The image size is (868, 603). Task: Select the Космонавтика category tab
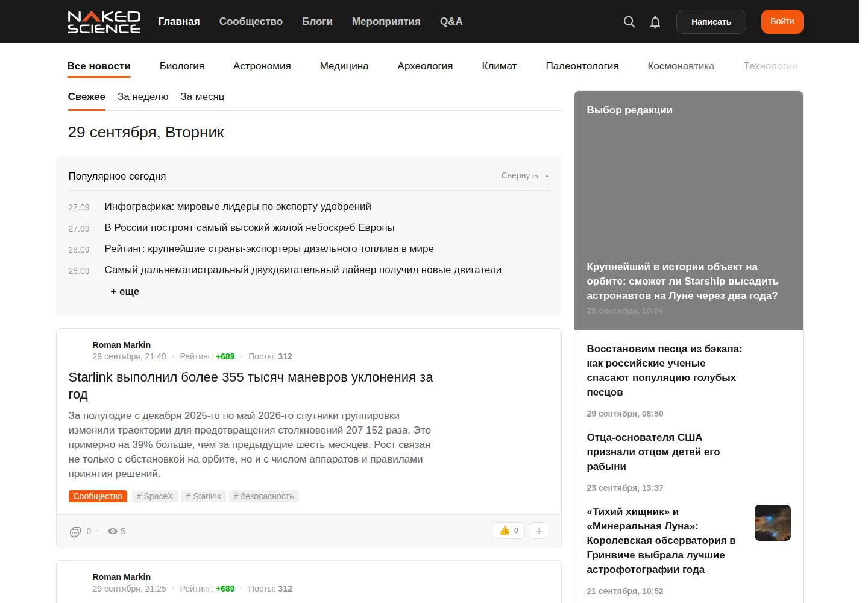click(681, 66)
